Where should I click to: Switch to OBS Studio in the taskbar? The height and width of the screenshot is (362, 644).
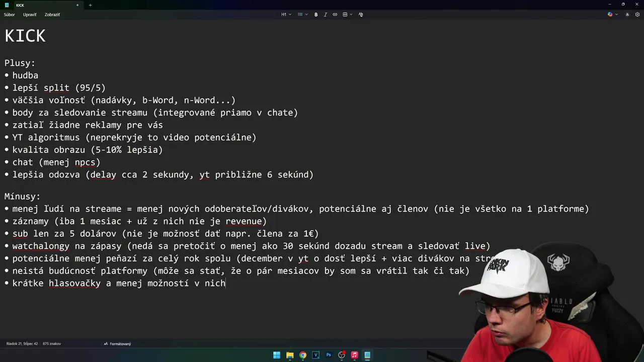pos(342,355)
